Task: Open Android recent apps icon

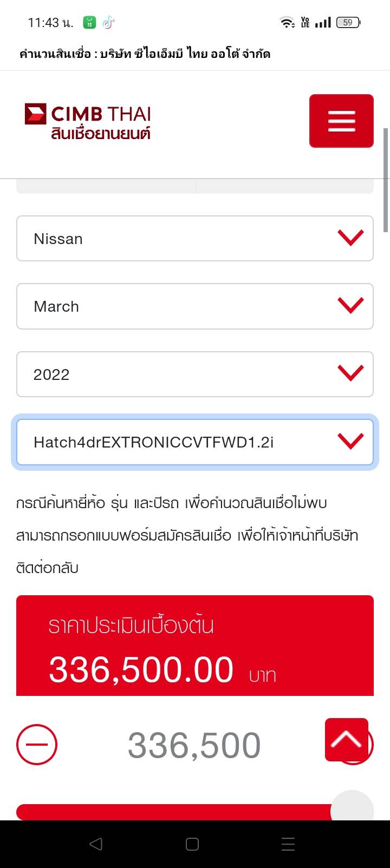Action: pyautogui.click(x=288, y=844)
